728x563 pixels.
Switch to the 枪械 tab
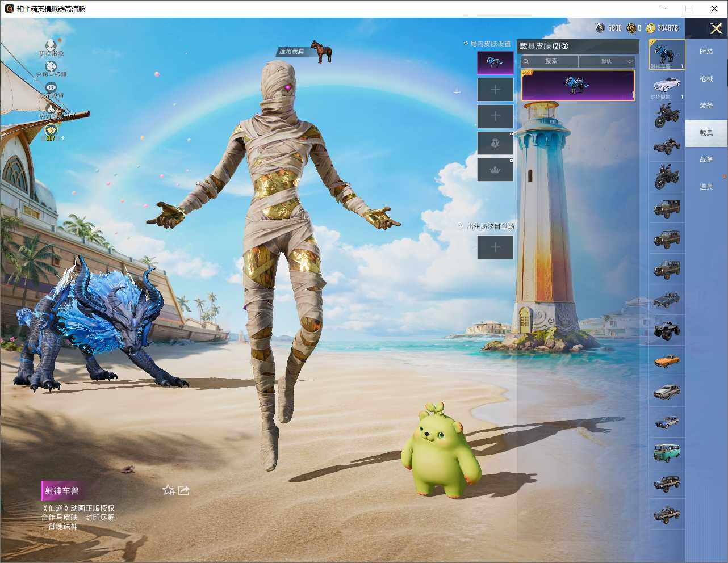(x=706, y=79)
